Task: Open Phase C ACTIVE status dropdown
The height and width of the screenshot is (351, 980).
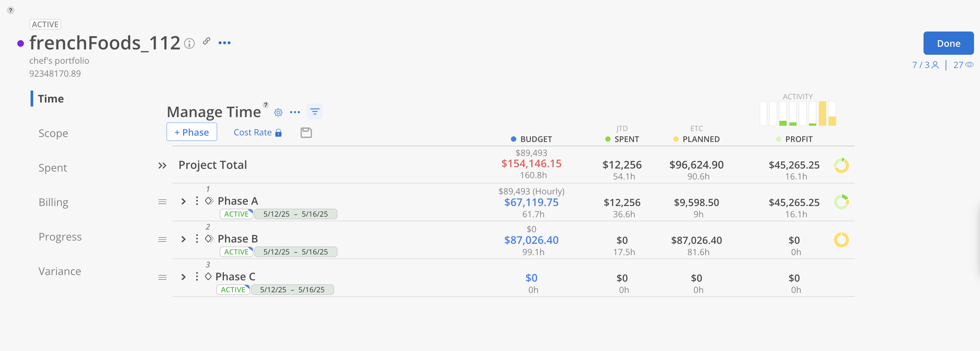Action: click(233, 290)
